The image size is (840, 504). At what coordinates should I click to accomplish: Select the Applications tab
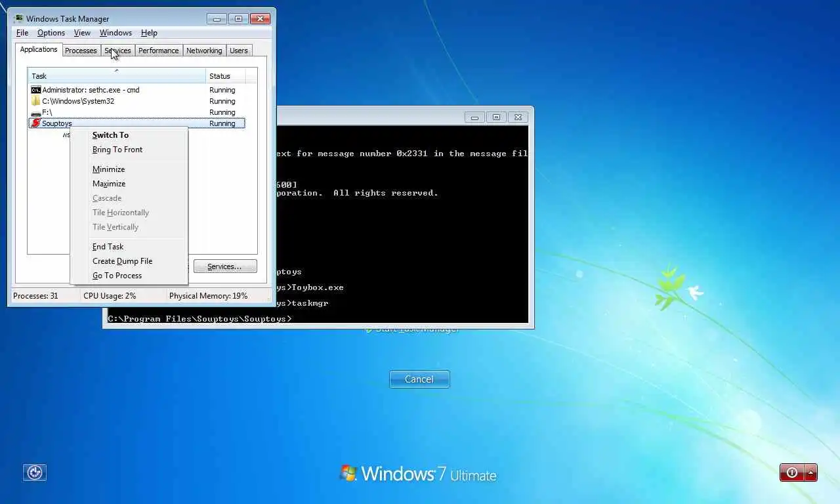click(39, 50)
